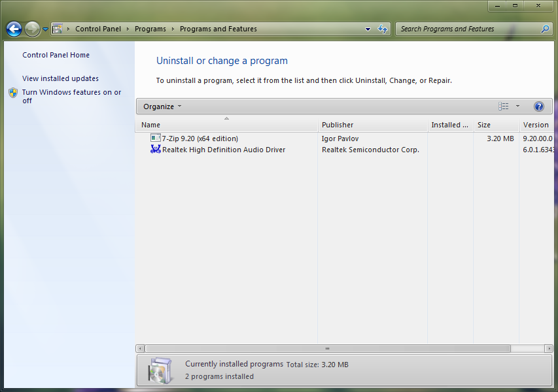Open Turn Windows features on or off
Viewport: 558px width, 392px height.
click(x=71, y=96)
